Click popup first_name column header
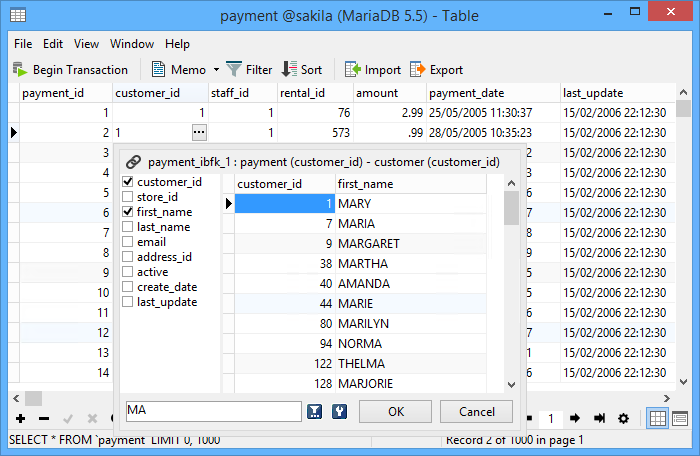This screenshot has height=456, width=700. 411,184
